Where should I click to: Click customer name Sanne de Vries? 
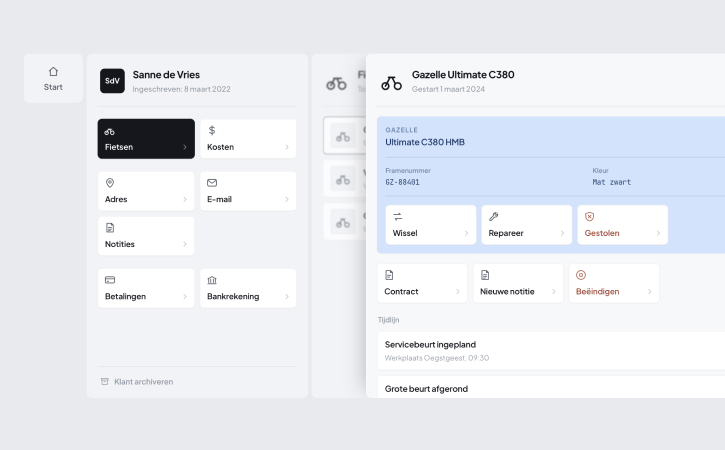click(166, 74)
